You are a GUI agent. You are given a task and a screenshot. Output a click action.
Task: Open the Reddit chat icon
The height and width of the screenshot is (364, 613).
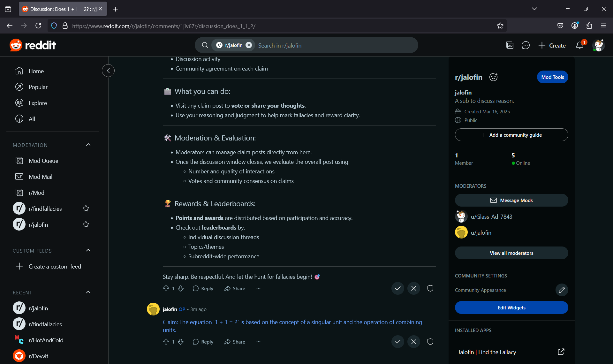525,45
